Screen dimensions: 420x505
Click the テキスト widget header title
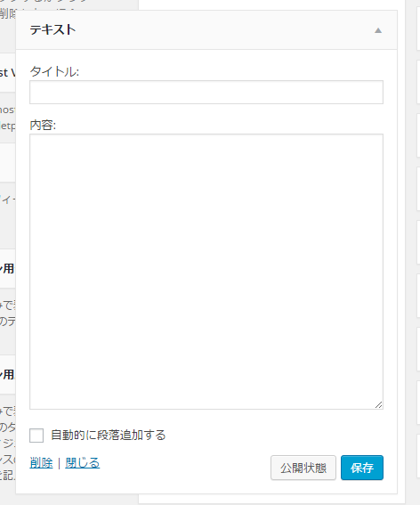(52, 30)
